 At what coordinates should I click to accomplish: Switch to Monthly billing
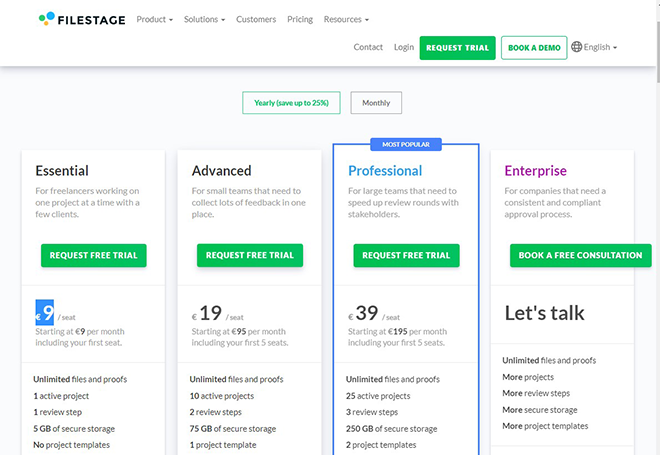click(x=376, y=103)
